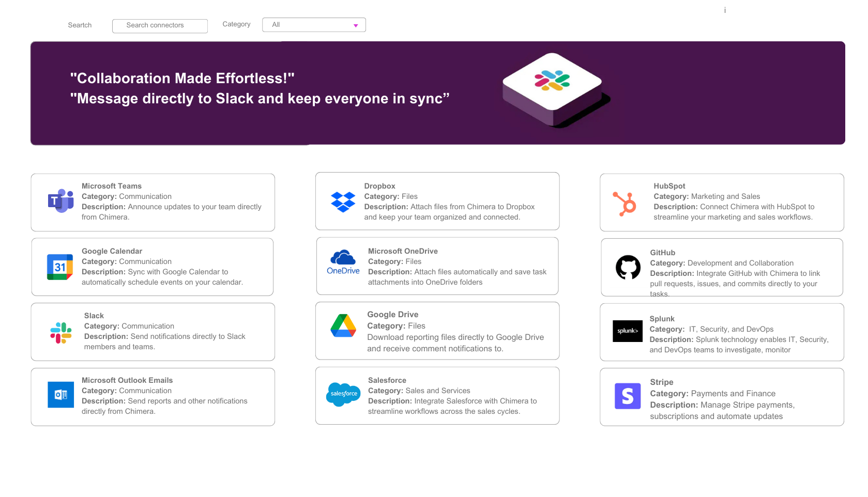The image size is (868, 497).
Task: Click the 'Category' filter label
Action: click(236, 24)
